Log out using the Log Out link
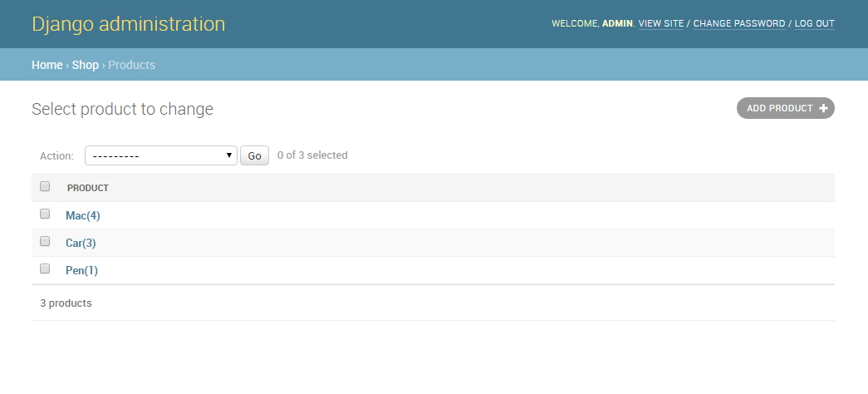 [814, 23]
